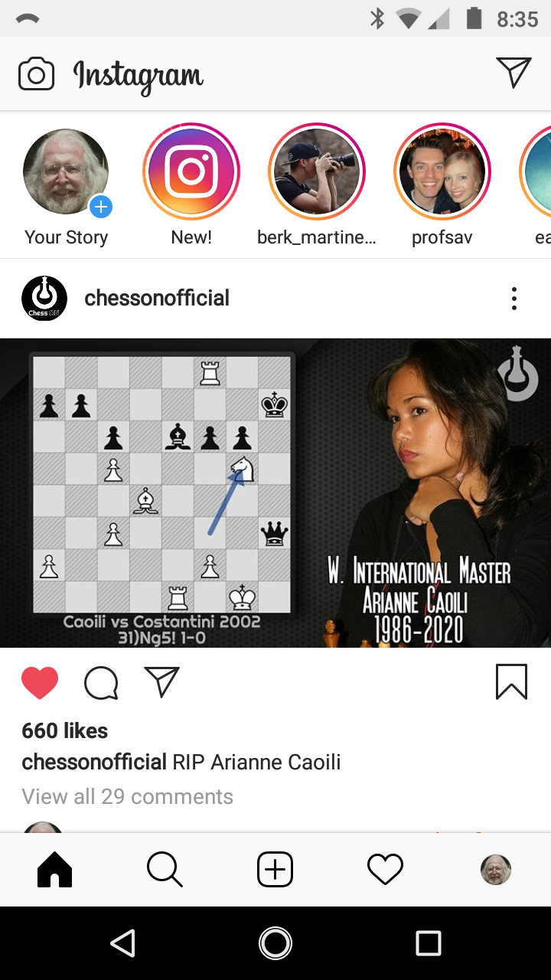Share the post via paper plane icon
Image resolution: width=551 pixels, height=980 pixels.
161,681
